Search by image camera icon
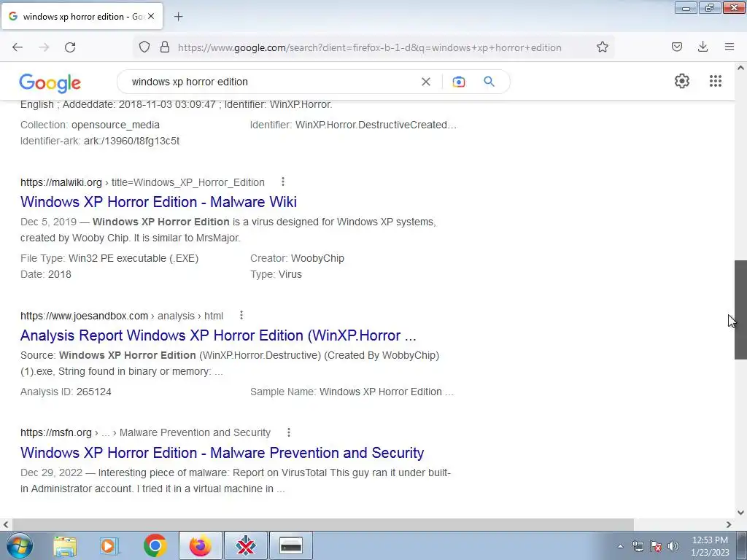Image resolution: width=747 pixels, height=560 pixels. tap(458, 82)
